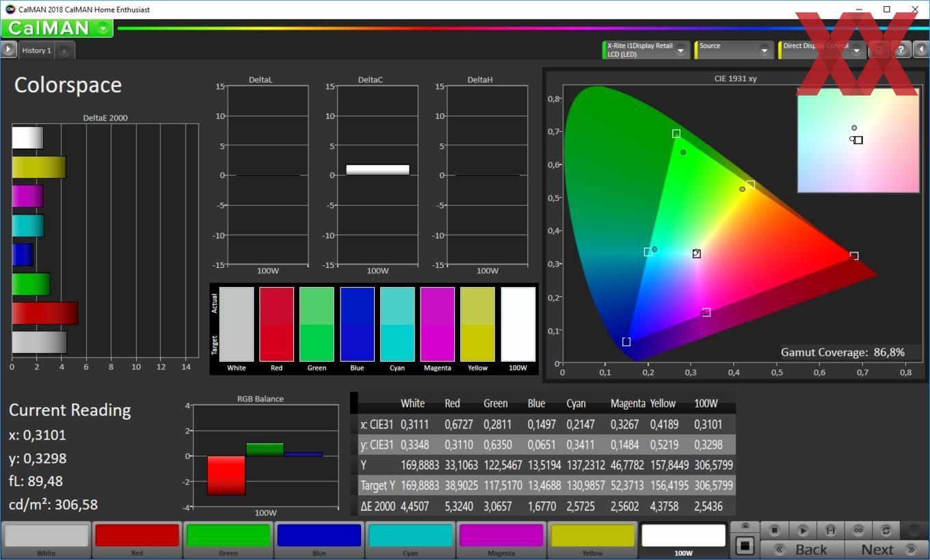
Task: Expand the pattern panel up arrow
Action: (x=745, y=526)
